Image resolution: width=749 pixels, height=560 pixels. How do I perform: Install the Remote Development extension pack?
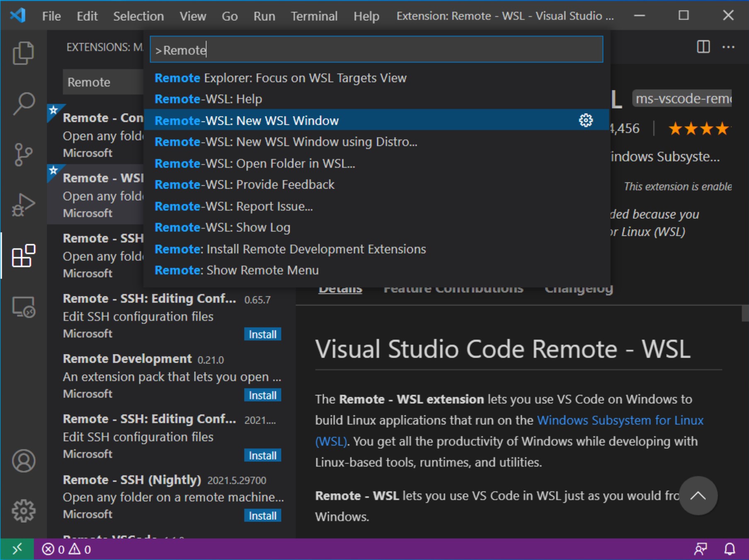pos(262,395)
